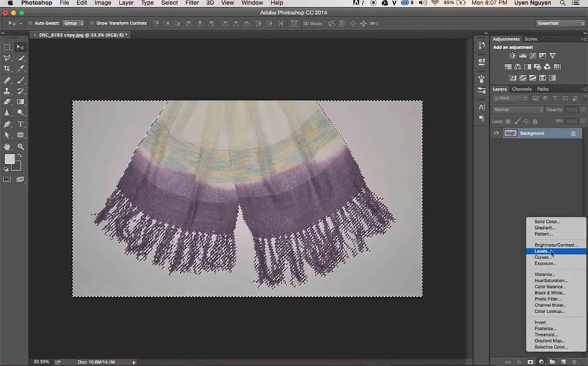Select the Eyedropper tool
588x366 pixels.
[21, 68]
